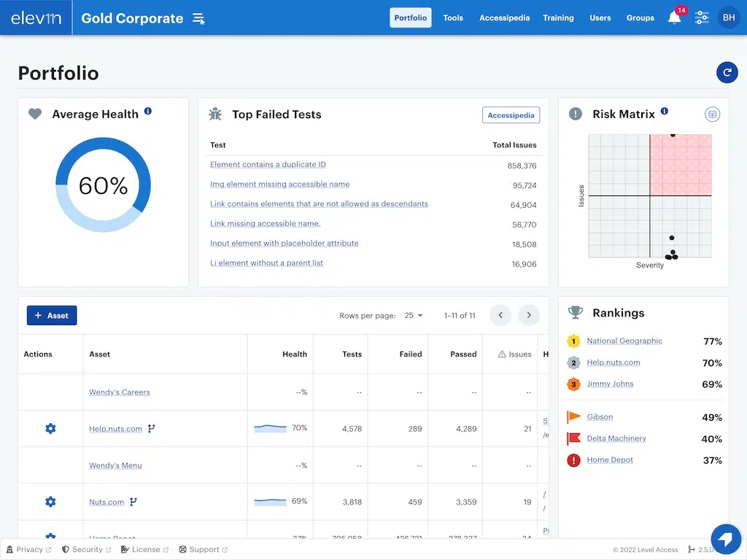Open 'Element contains a duplicate ID' test
The width and height of the screenshot is (747, 560).
(x=268, y=164)
